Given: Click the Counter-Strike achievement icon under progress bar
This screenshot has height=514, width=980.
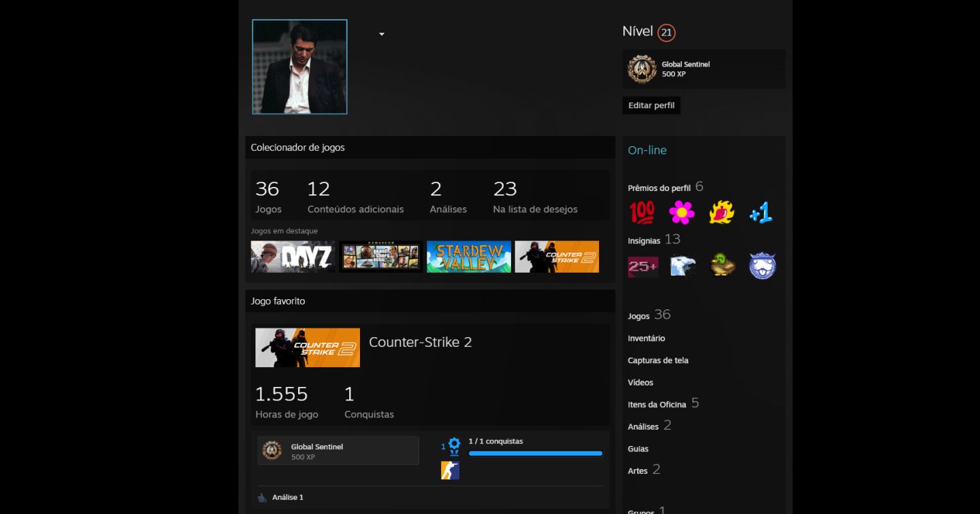Looking at the screenshot, I should pyautogui.click(x=450, y=470).
